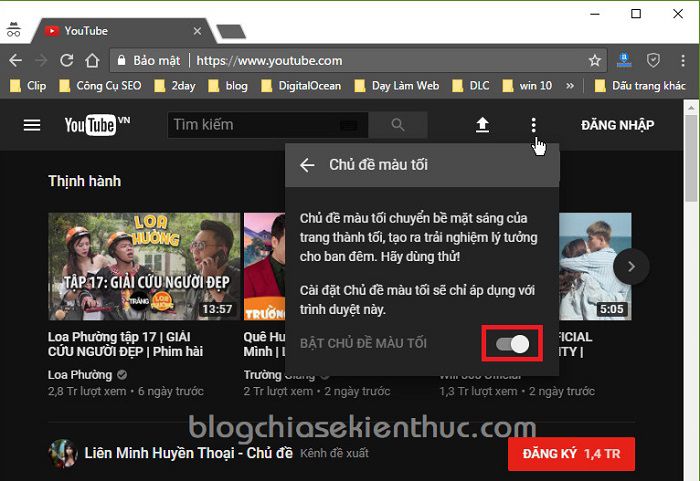Open the 5:05 couple video thumbnail
The image size is (700, 481).
click(596, 266)
